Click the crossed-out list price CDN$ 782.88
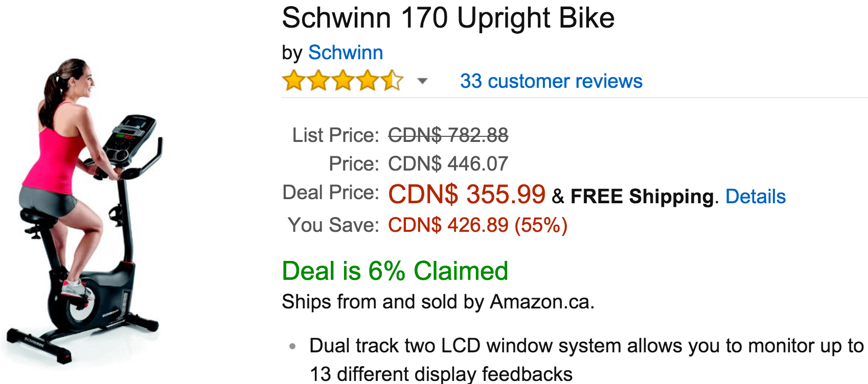 point(448,135)
